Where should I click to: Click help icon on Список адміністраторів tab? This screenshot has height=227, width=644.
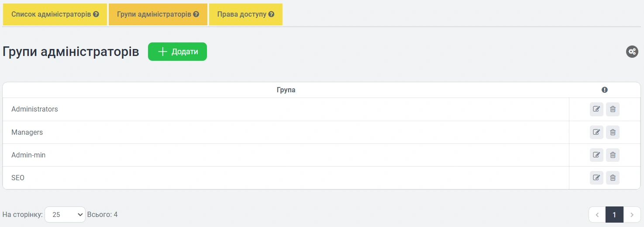pyautogui.click(x=96, y=14)
